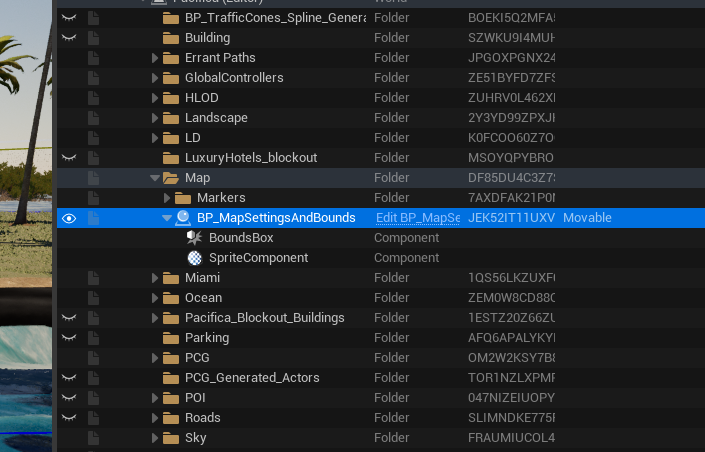Viewport: 705px width, 452px height.
Task: Click the HLOD folder icon
Action: tap(171, 98)
